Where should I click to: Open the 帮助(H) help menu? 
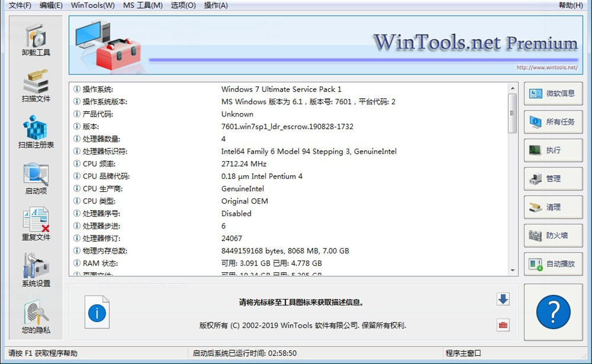(x=570, y=5)
